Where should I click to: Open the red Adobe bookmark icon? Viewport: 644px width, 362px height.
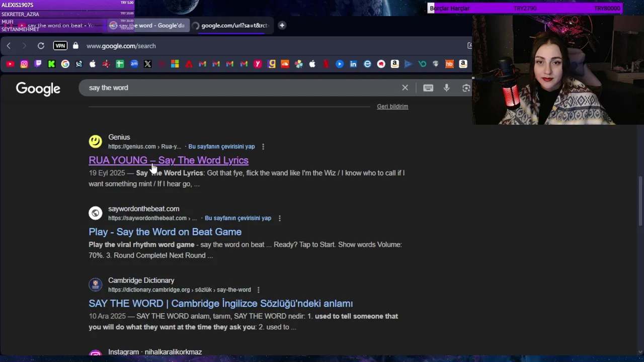click(189, 64)
